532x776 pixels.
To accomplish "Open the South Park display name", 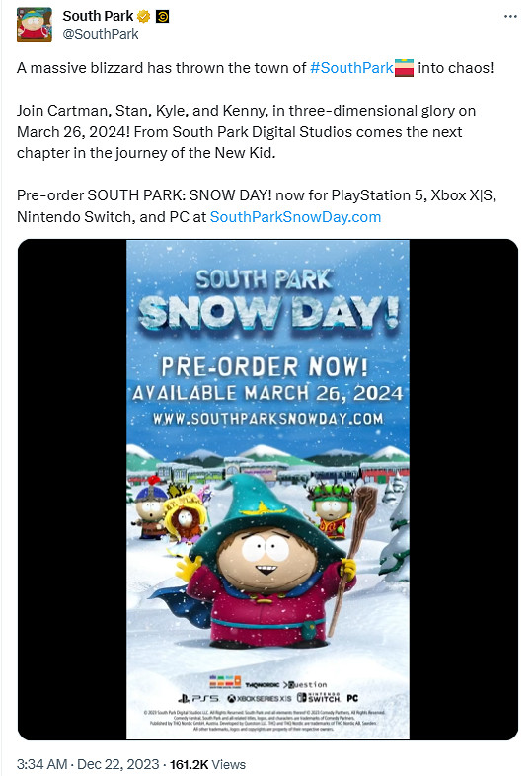I will [98, 16].
